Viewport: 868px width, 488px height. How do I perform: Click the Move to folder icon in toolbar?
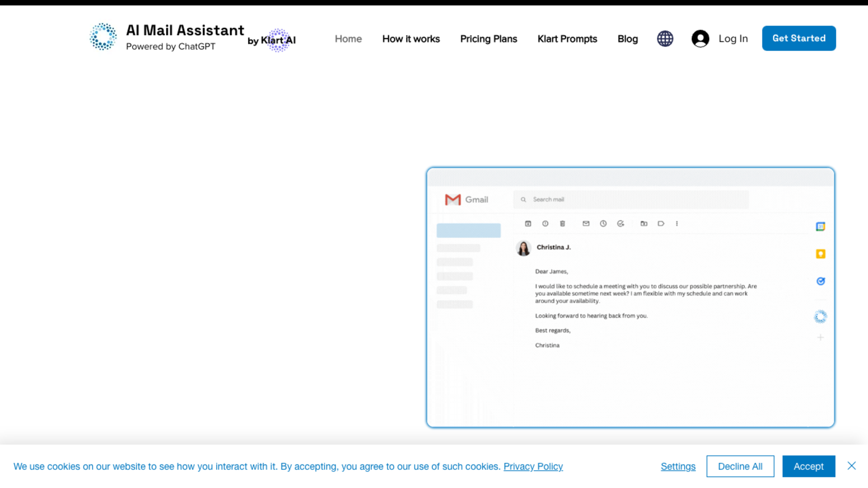(x=643, y=223)
